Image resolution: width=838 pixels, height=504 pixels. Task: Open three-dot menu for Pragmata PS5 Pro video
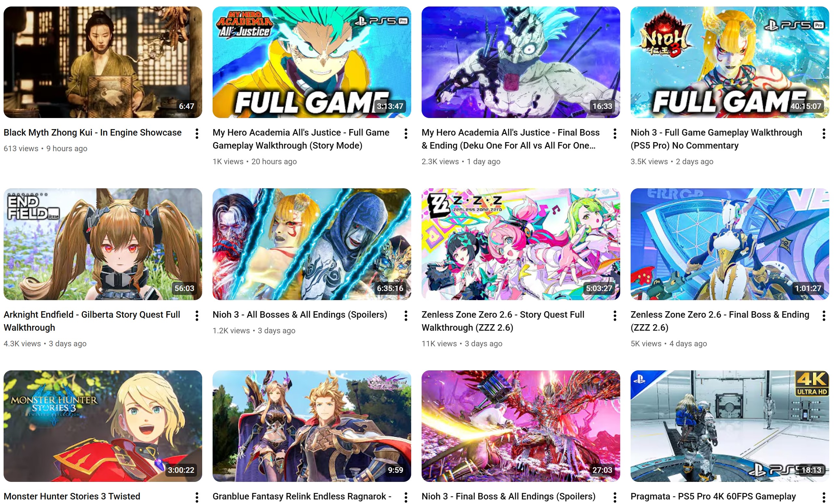tap(824, 497)
